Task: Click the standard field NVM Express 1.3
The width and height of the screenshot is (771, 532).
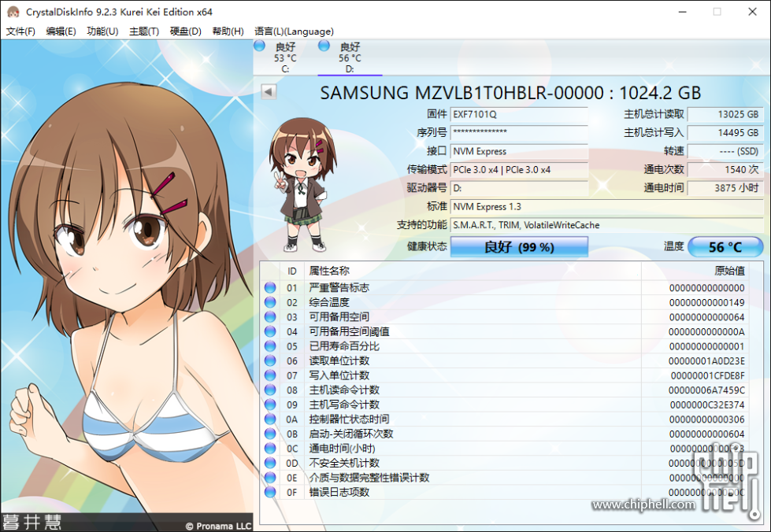Action: click(606, 206)
